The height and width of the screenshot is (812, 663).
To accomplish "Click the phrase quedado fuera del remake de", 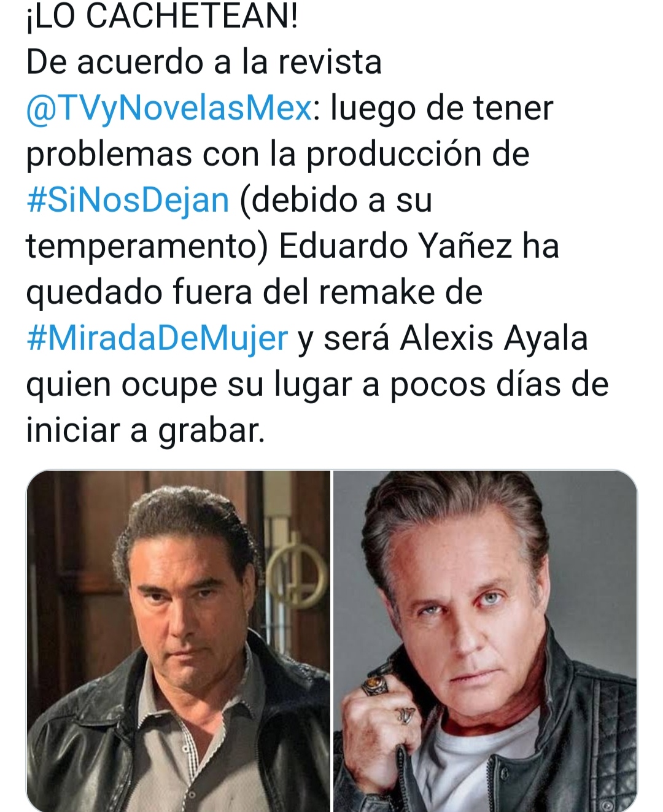I will click(254, 293).
